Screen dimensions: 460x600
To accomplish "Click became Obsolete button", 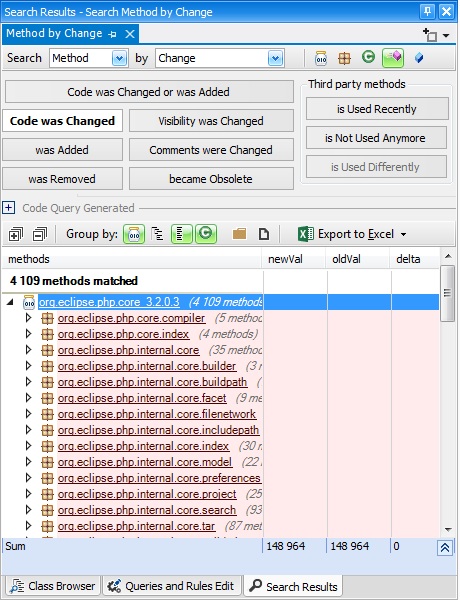I will pyautogui.click(x=211, y=179).
